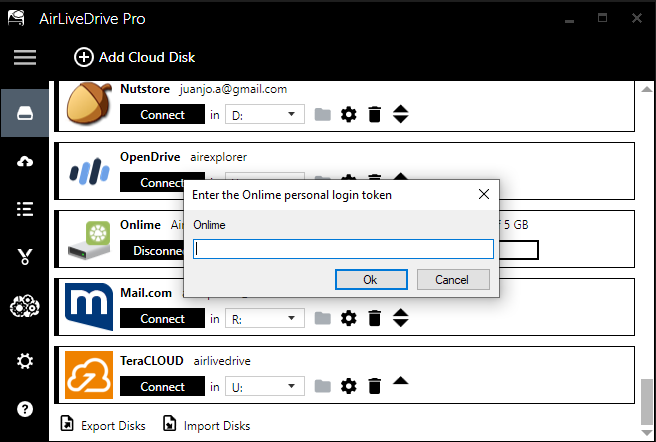Click the Onlime drive logo
Viewport: 656px width, 442px height.
(x=89, y=240)
